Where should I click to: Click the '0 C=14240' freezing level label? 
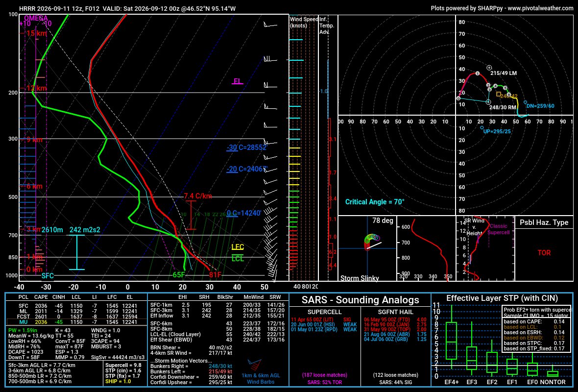243,213
